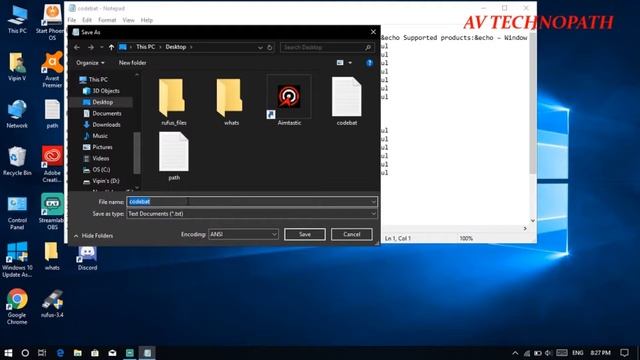Select the Windows 10 Update Assistant icon
This screenshot has width=640, height=360.
17,260
